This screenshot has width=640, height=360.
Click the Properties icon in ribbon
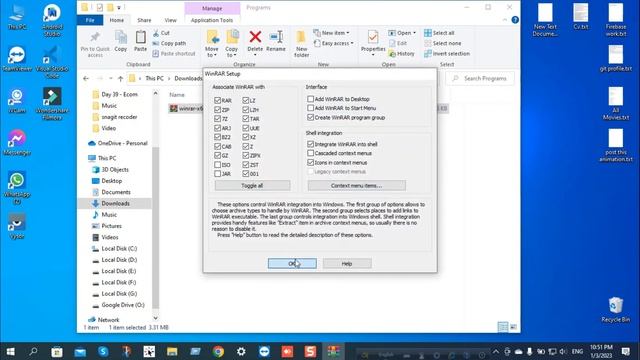[373, 38]
